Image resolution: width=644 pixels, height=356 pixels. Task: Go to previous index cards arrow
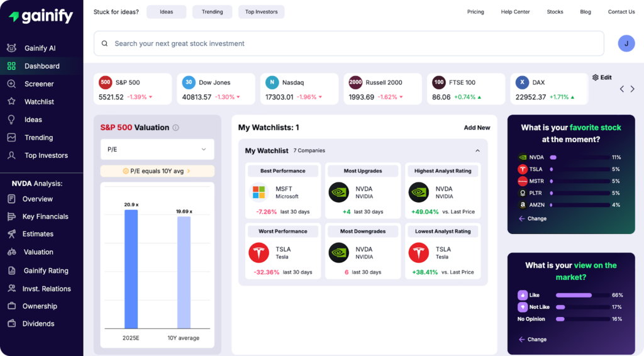click(622, 89)
